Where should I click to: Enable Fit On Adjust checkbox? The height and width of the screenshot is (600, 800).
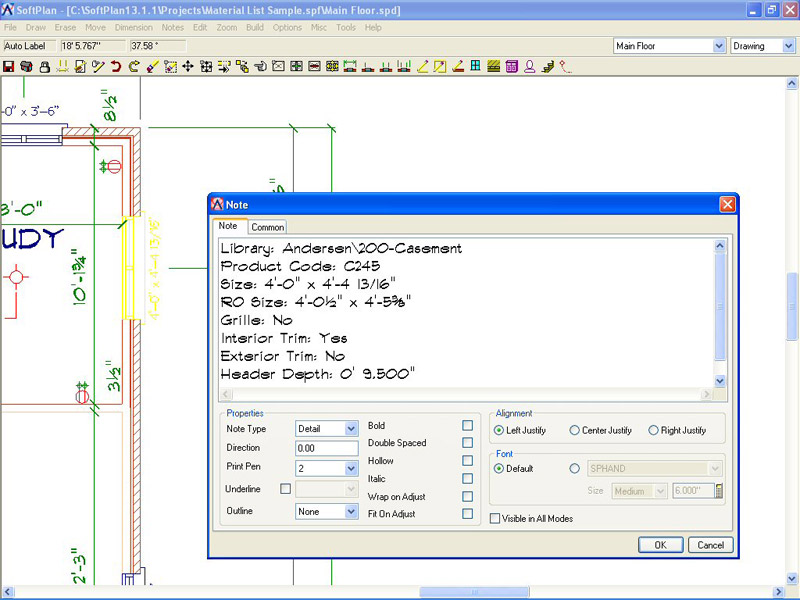[467, 514]
